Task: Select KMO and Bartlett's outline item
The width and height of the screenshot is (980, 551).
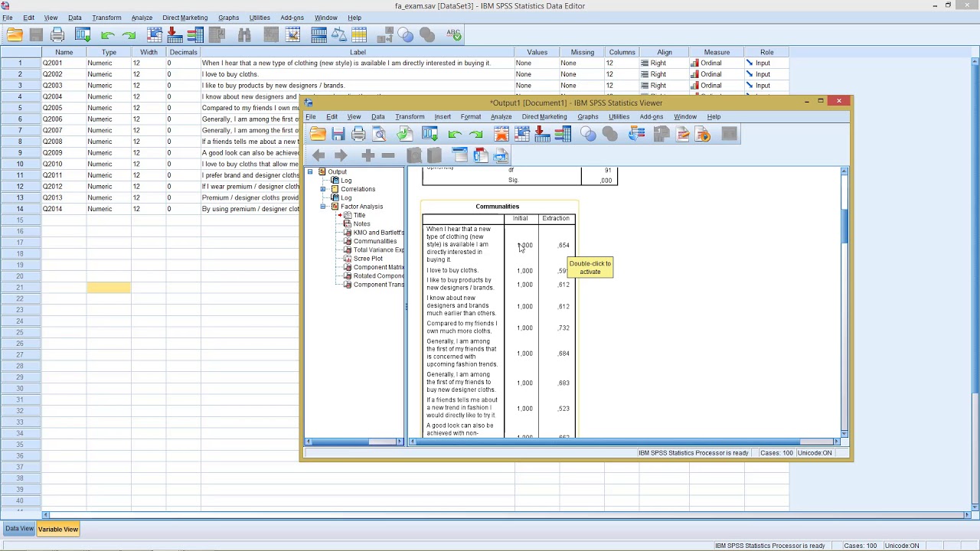Action: pyautogui.click(x=378, y=233)
